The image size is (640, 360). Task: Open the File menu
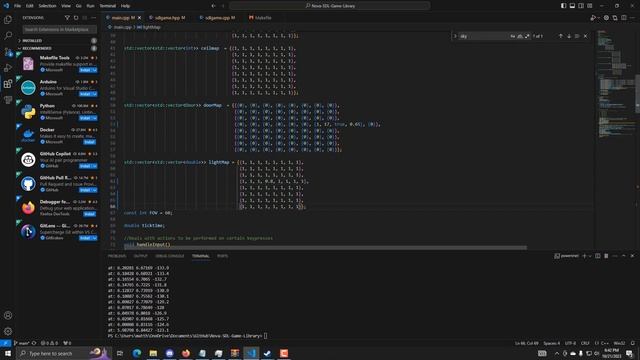pyautogui.click(x=18, y=6)
